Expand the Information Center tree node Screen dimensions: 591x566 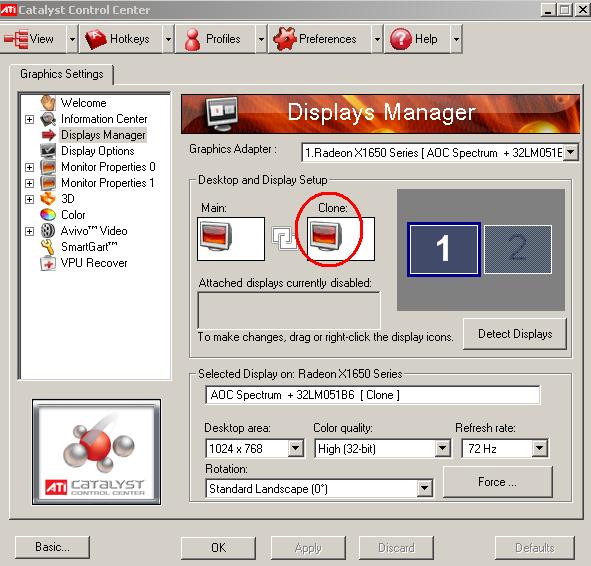29,119
